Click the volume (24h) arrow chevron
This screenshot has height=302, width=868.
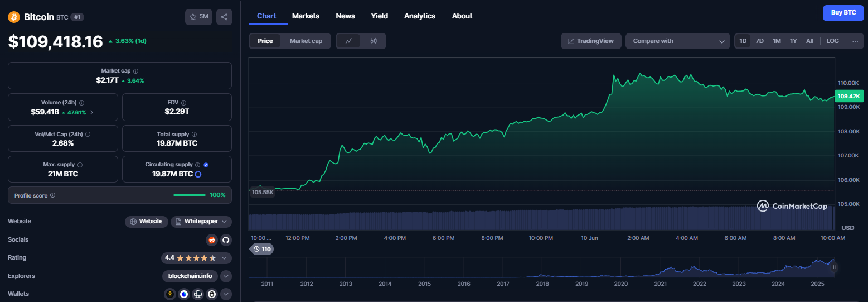(91, 112)
